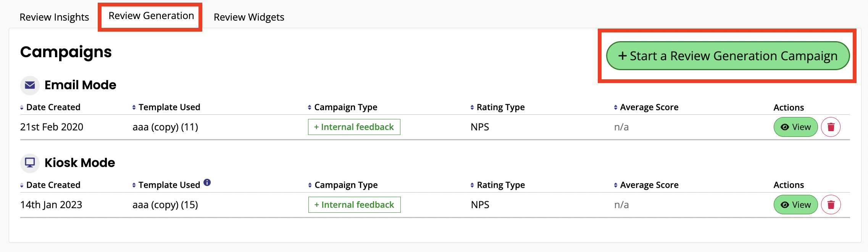Click the Kiosk Mode monitor icon

click(29, 163)
